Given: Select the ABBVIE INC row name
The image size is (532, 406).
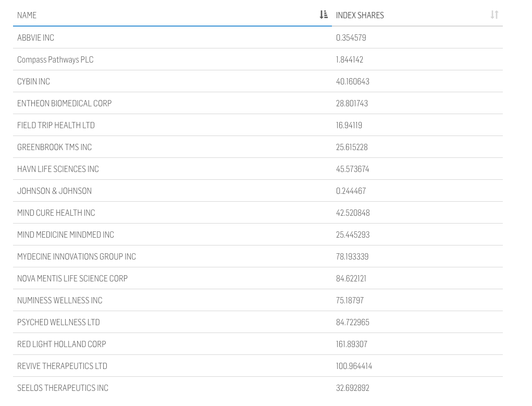Looking at the screenshot, I should click(x=35, y=38).
